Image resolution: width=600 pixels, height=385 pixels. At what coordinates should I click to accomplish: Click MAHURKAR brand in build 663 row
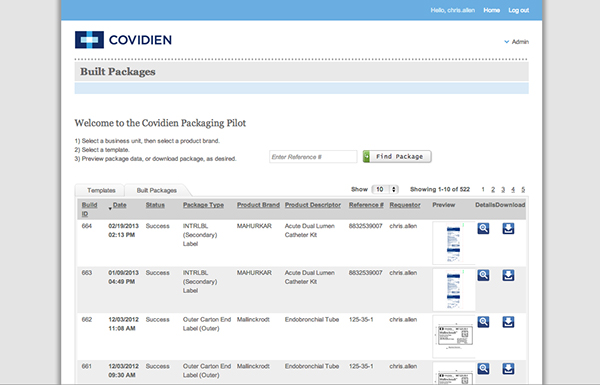pos(254,273)
